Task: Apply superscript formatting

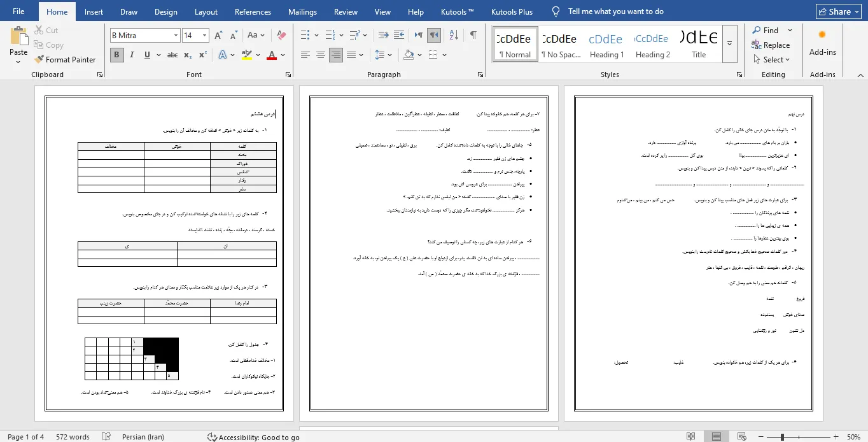Action: tap(203, 55)
